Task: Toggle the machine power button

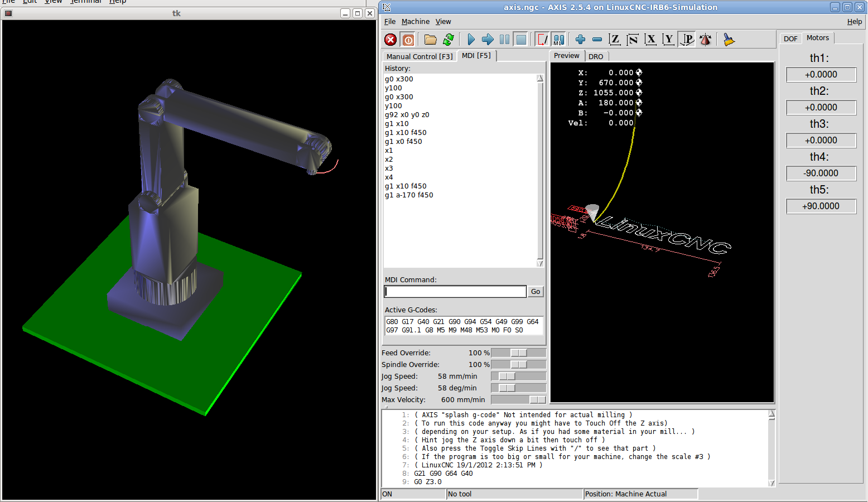Action: click(408, 40)
